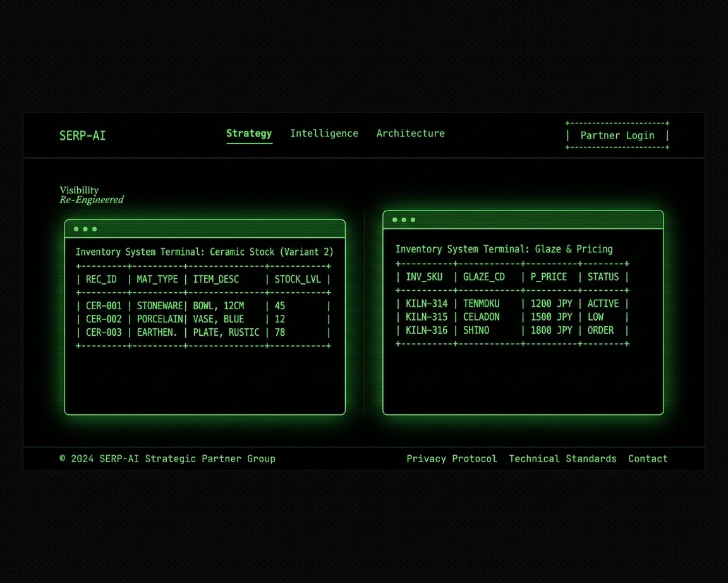Select the KILN-316 SKU cell

tap(427, 330)
